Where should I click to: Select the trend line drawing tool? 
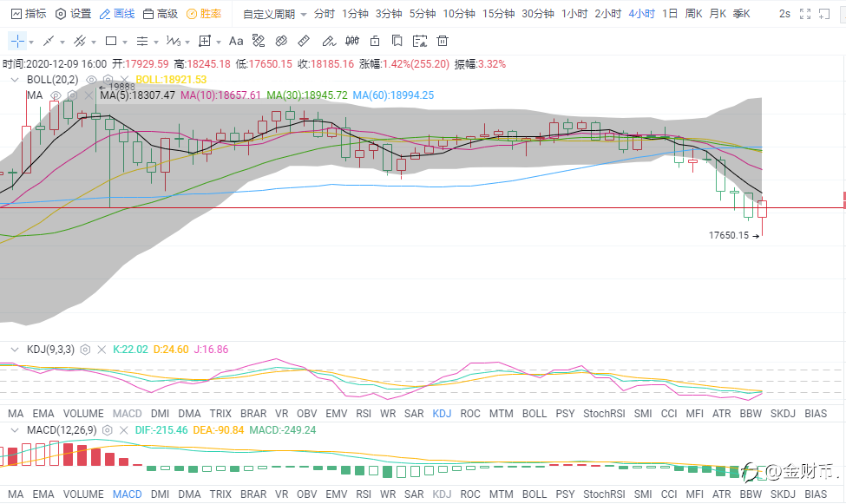point(49,41)
